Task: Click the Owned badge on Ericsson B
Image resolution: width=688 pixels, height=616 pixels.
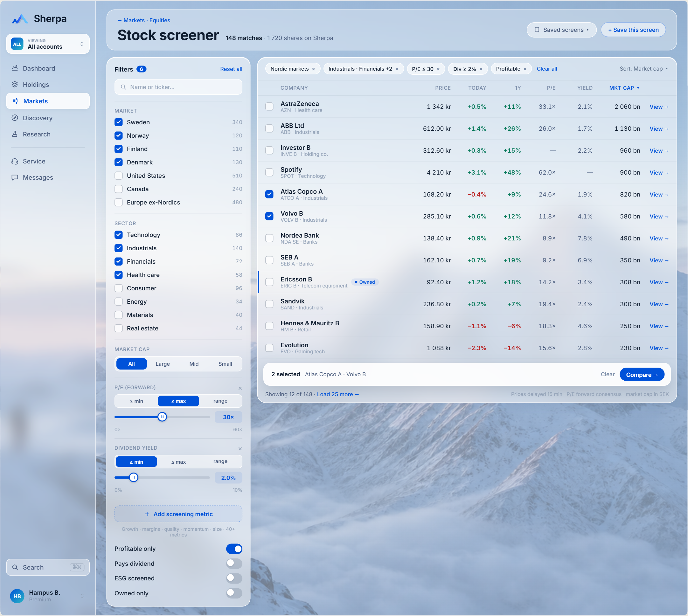Action: [365, 282]
